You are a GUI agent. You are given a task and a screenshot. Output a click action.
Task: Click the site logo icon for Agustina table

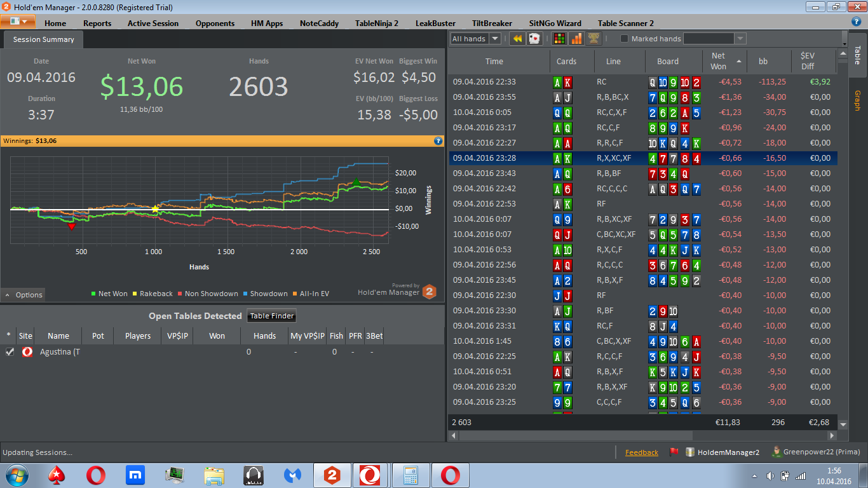coord(27,351)
